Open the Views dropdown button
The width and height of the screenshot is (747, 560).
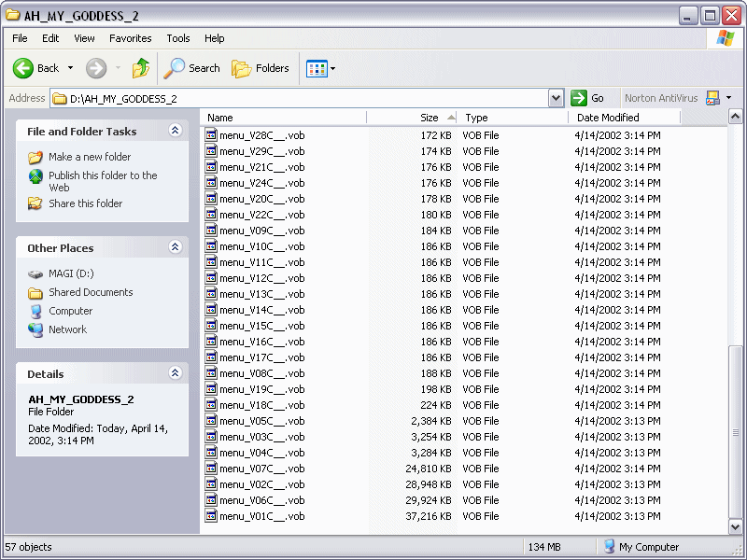point(320,68)
